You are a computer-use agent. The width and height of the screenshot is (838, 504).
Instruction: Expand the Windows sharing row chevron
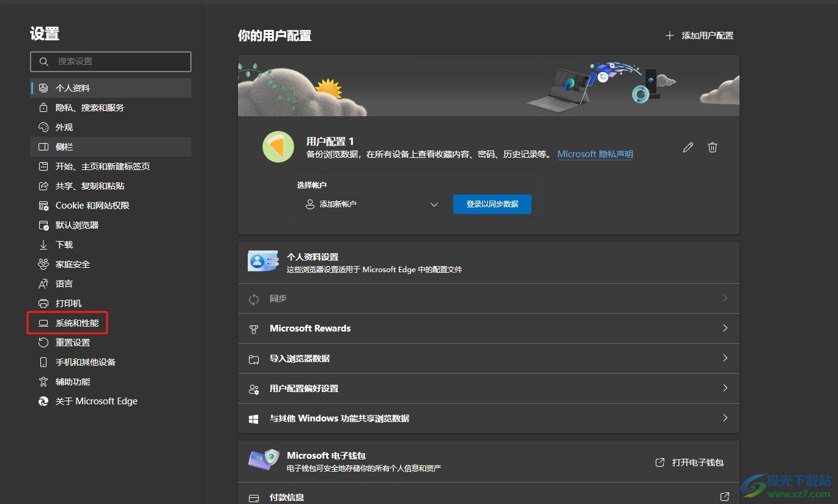pyautogui.click(x=725, y=418)
